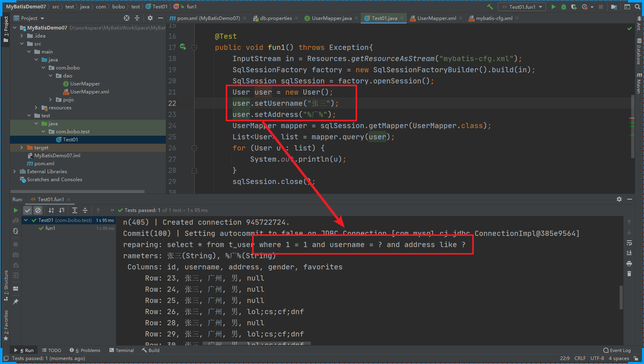Open Run panel settings gear
Screen dimensions: 644x364
(619, 199)
